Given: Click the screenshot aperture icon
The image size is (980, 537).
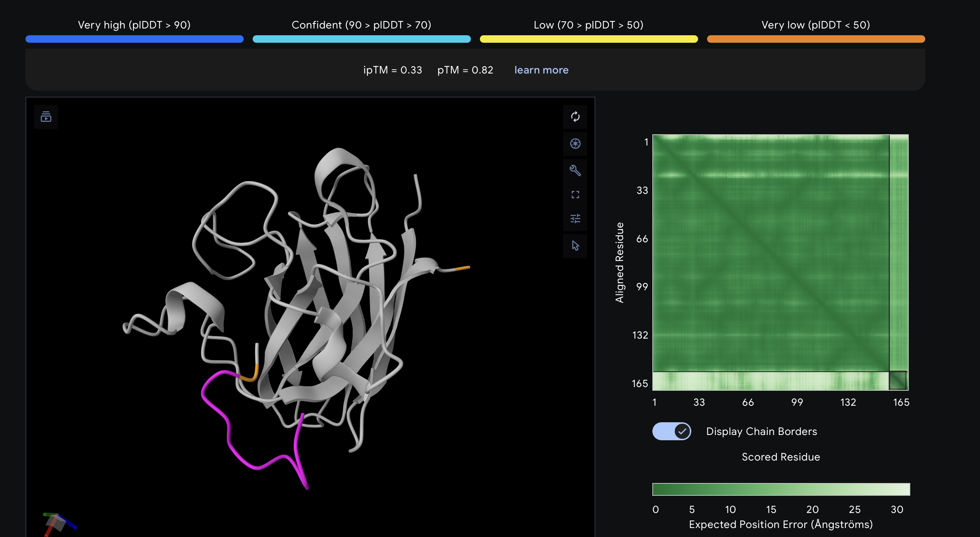Looking at the screenshot, I should pyautogui.click(x=575, y=144).
